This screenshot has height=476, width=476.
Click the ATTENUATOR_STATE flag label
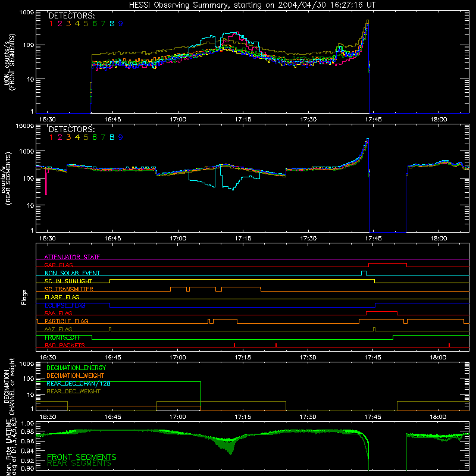pos(72,257)
